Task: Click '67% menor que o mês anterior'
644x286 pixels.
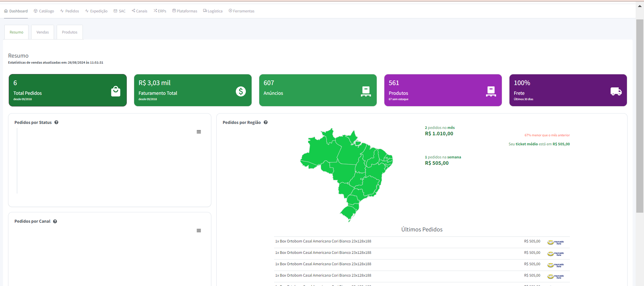Action: tap(547, 135)
